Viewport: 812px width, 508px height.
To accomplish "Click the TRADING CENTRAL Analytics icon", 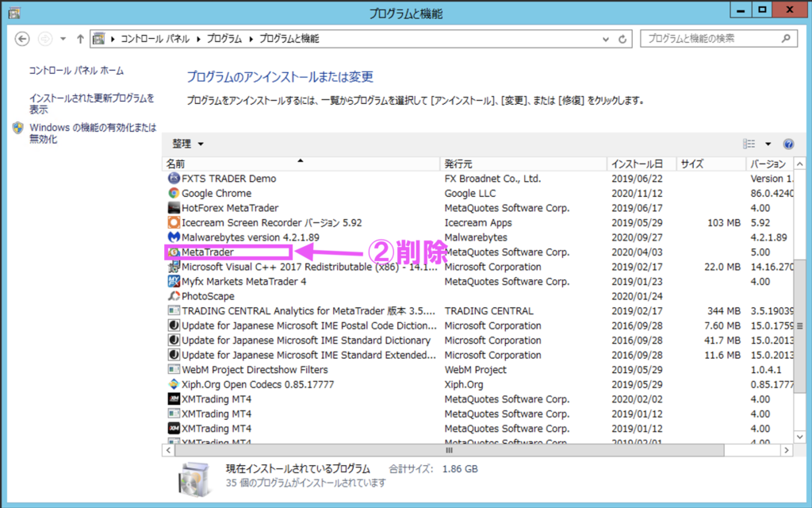I will [x=174, y=310].
